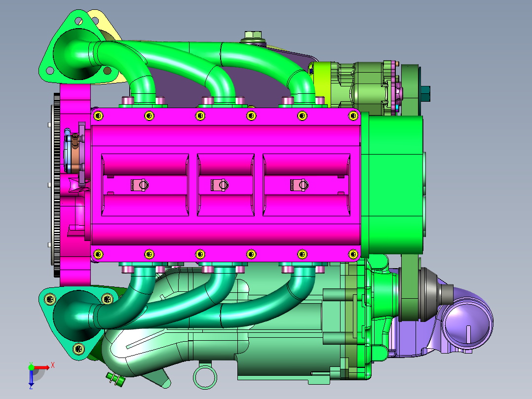This screenshot has width=532, height=399.
Task: Click the blue Z axis arrow of the triad
Action: click(31, 377)
